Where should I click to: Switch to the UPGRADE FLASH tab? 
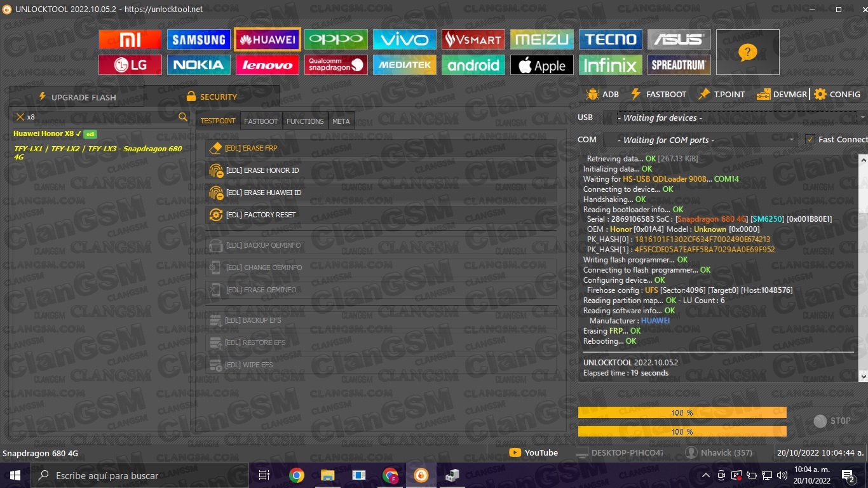tap(77, 97)
